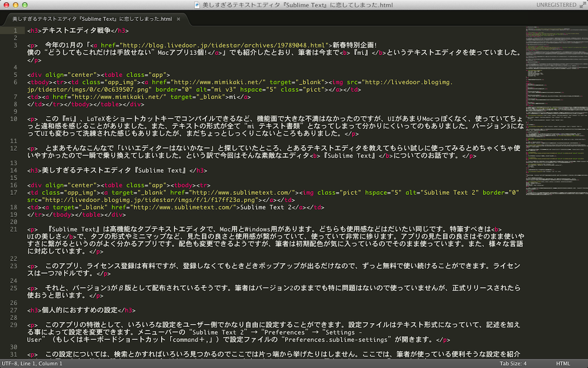This screenshot has height=368, width=588.
Task: Click heading '個人的におすすめの設定' on line 27
Action: [x=79, y=310]
